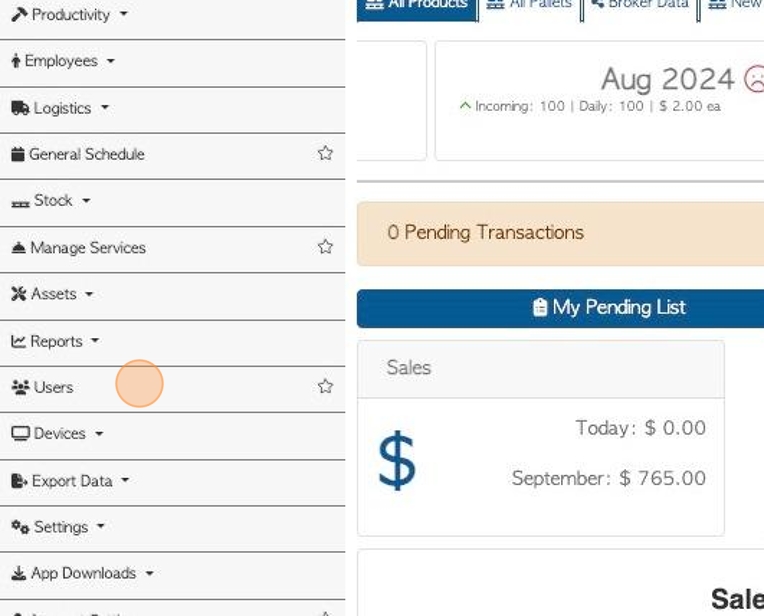Click the Productivity hammer icon

(x=19, y=15)
